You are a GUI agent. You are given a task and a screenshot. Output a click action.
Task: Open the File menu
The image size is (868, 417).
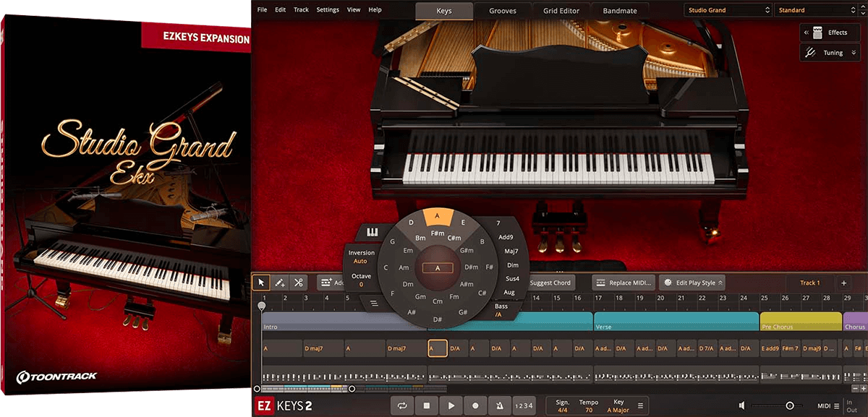tap(262, 10)
